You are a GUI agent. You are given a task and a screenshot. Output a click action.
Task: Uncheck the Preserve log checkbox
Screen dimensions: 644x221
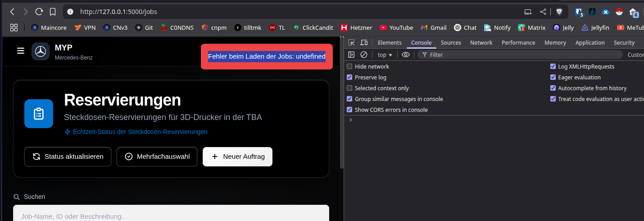point(349,77)
